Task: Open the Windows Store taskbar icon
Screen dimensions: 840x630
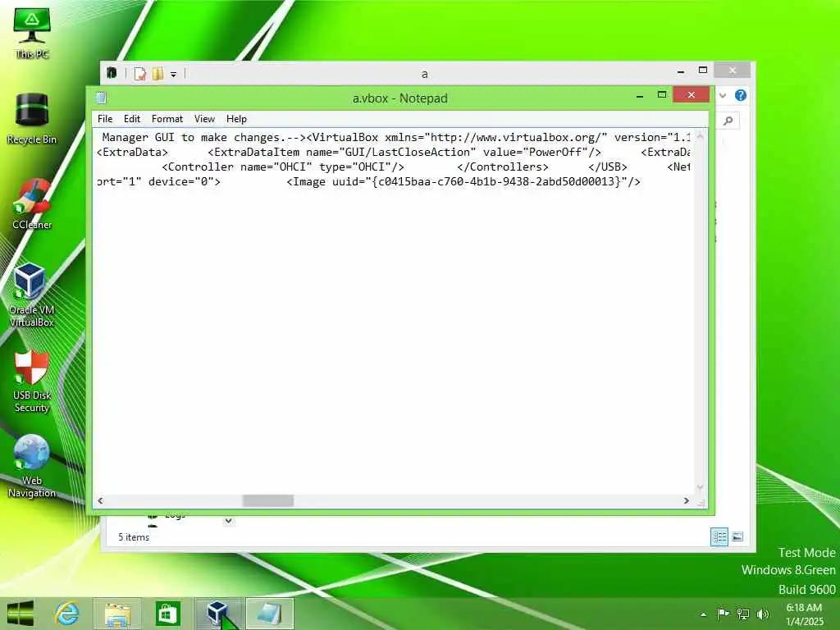Action: click(x=167, y=614)
